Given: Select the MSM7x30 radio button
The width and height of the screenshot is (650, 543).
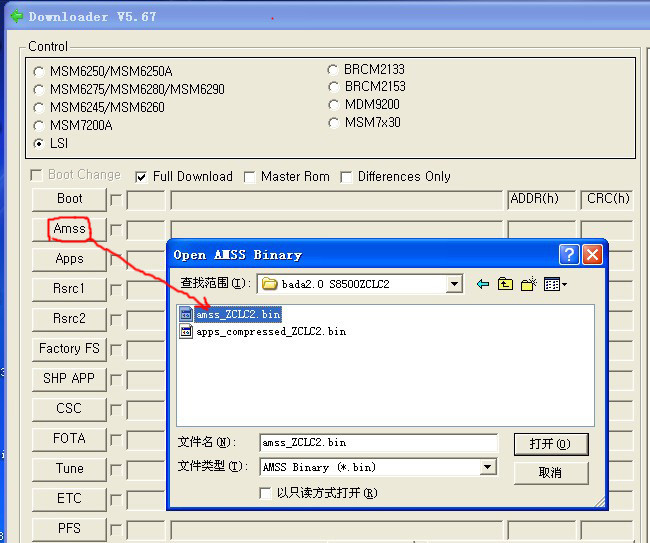Looking at the screenshot, I should [333, 123].
